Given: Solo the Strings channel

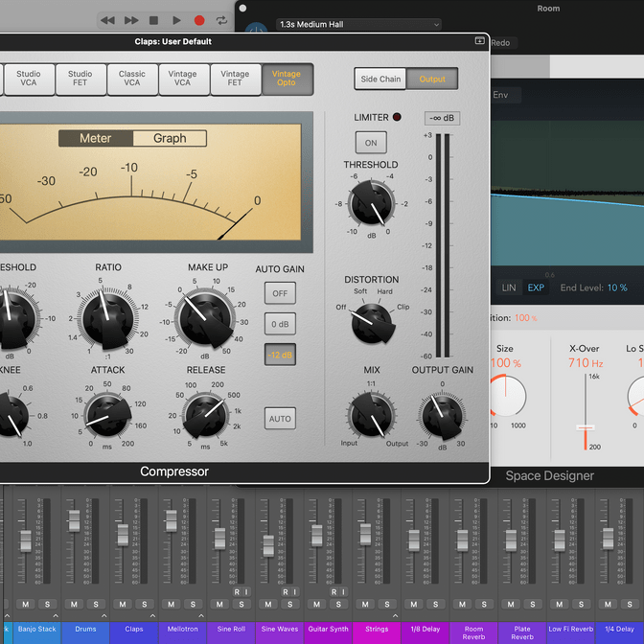Looking at the screenshot, I should tap(387, 604).
